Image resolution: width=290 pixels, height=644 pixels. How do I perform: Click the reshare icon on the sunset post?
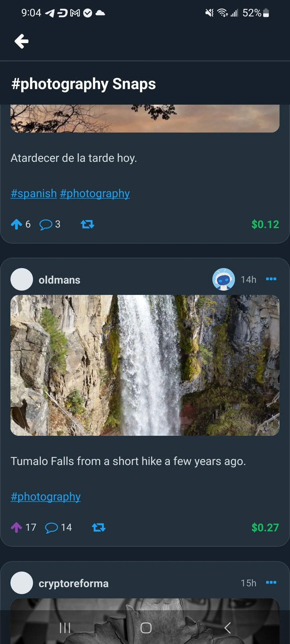pos(87,224)
